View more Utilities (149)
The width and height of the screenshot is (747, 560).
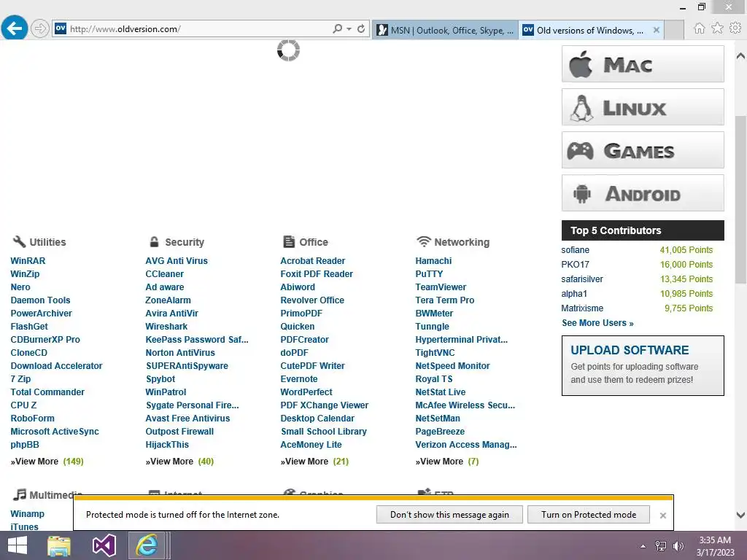click(x=47, y=462)
